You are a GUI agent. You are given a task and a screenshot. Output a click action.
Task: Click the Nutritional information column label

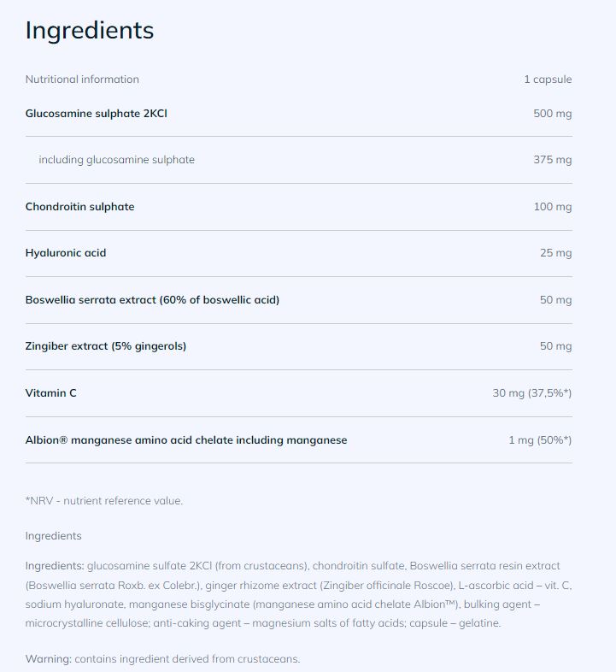click(x=82, y=80)
